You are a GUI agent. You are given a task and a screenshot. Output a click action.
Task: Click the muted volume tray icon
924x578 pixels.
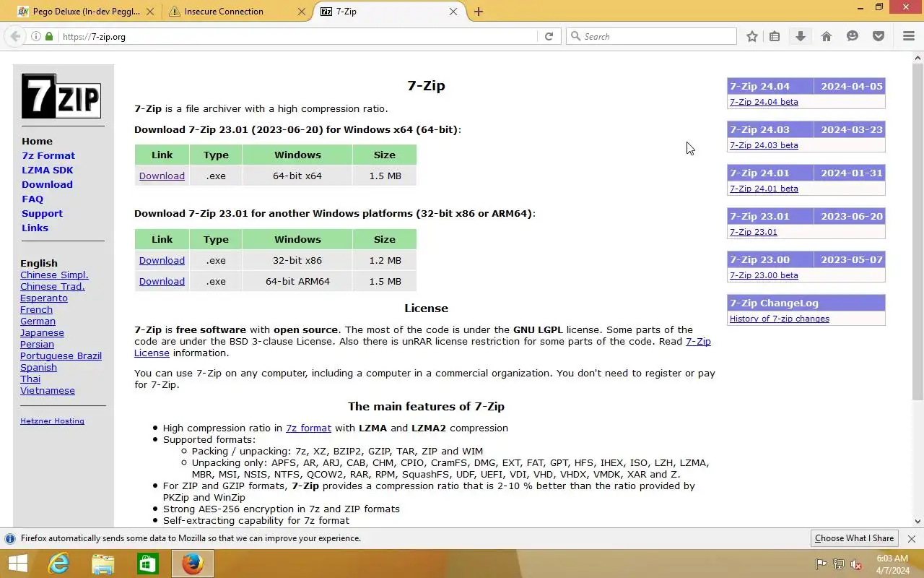tap(856, 564)
